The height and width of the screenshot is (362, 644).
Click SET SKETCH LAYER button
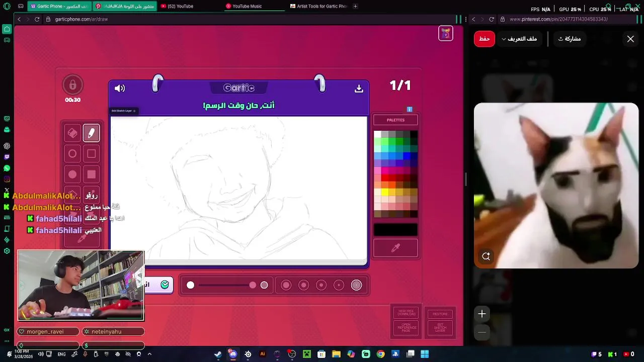click(x=440, y=328)
